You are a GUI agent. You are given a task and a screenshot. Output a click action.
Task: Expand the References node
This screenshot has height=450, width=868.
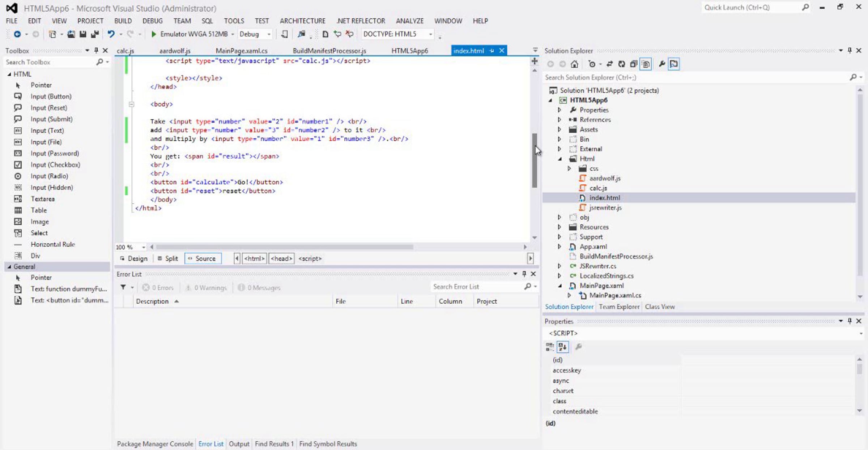tap(559, 120)
